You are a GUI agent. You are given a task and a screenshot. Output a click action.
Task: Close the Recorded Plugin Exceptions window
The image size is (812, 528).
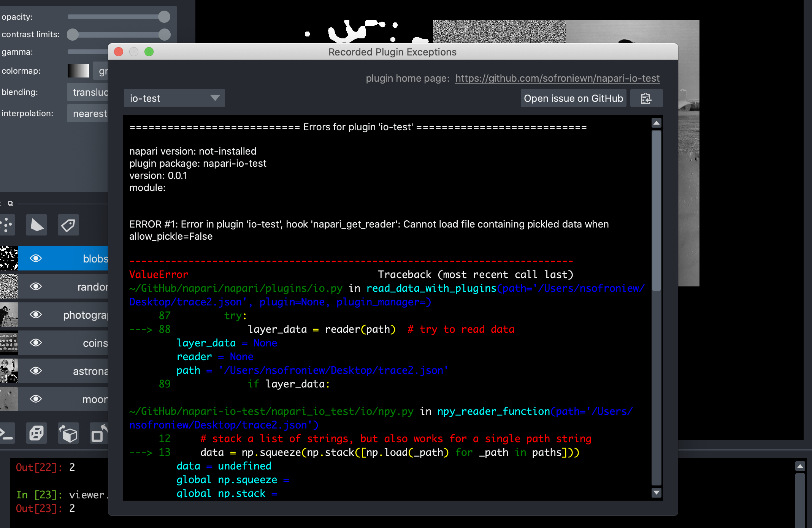point(119,52)
